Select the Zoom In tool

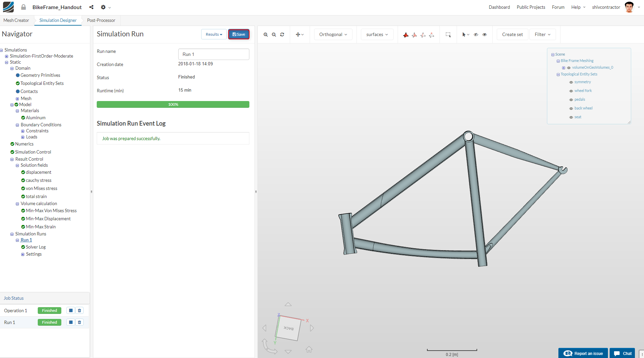(x=266, y=34)
